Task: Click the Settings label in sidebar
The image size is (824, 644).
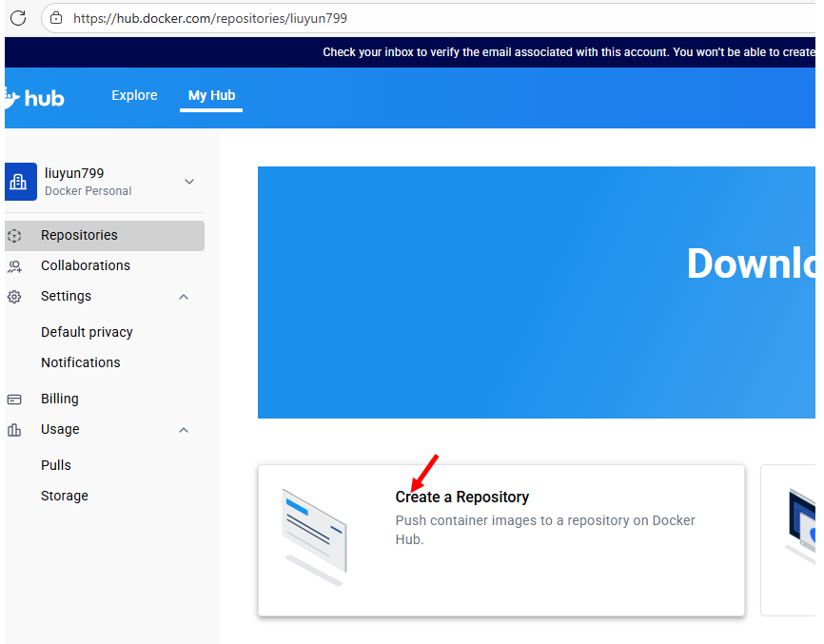Action: coord(67,296)
